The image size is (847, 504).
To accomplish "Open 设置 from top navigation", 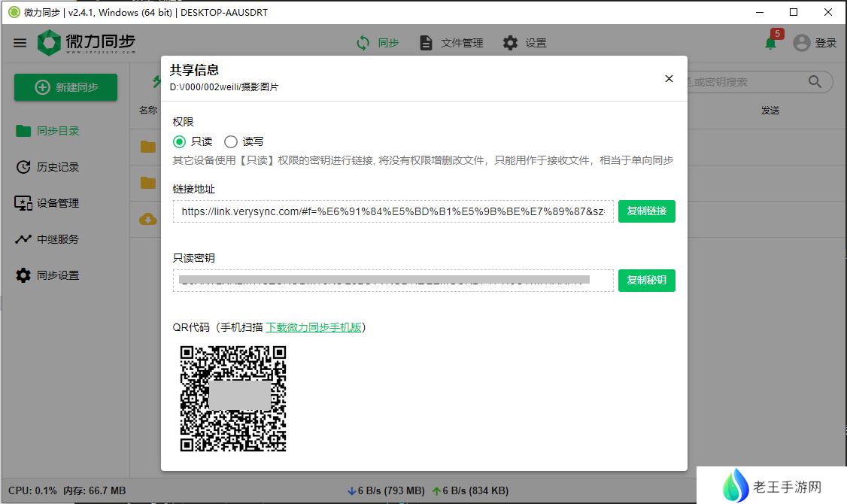I will coord(525,43).
